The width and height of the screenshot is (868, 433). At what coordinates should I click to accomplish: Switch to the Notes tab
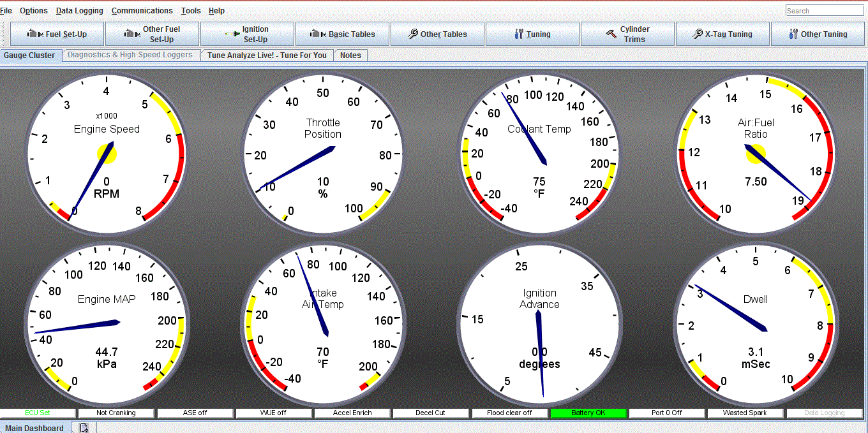(x=350, y=55)
